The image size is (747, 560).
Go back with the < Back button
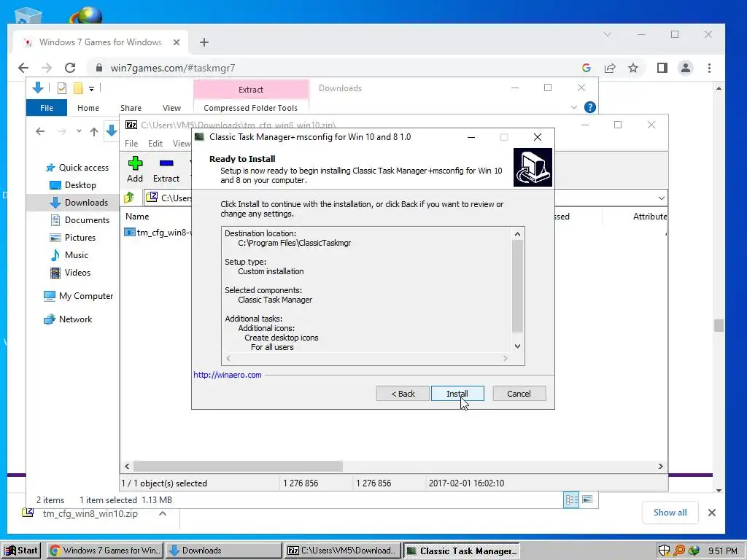tap(403, 394)
